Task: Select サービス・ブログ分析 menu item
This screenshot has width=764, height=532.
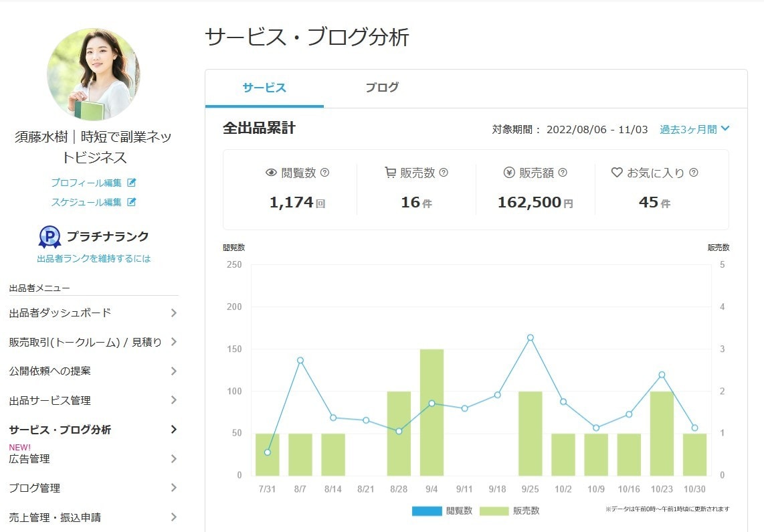Action: pos(94,430)
